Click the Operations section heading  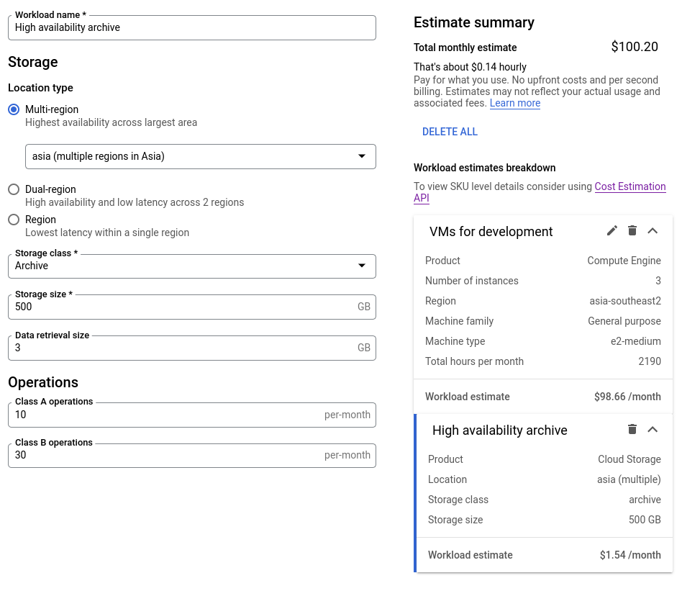pyautogui.click(x=43, y=382)
